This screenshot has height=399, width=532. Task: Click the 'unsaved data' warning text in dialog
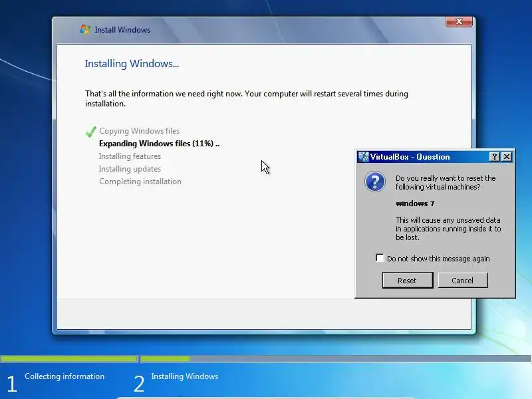pyautogui.click(x=448, y=229)
